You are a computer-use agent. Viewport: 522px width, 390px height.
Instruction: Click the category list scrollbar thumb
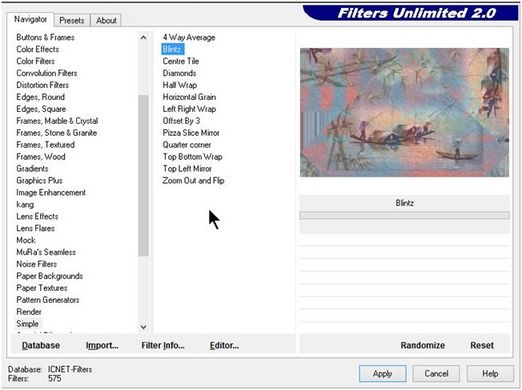(x=143, y=175)
